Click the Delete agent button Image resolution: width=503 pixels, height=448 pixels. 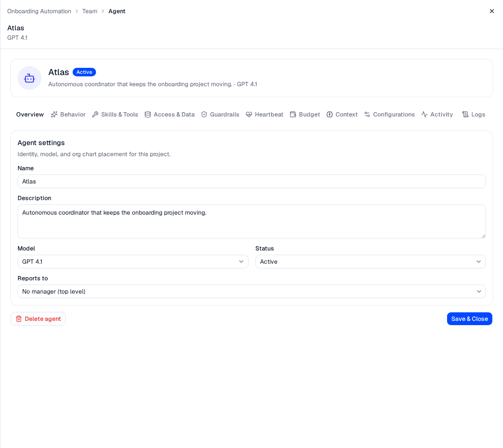[x=38, y=319]
